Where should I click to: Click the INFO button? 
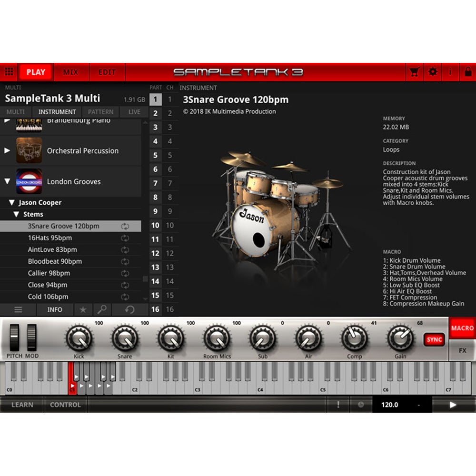(x=55, y=310)
